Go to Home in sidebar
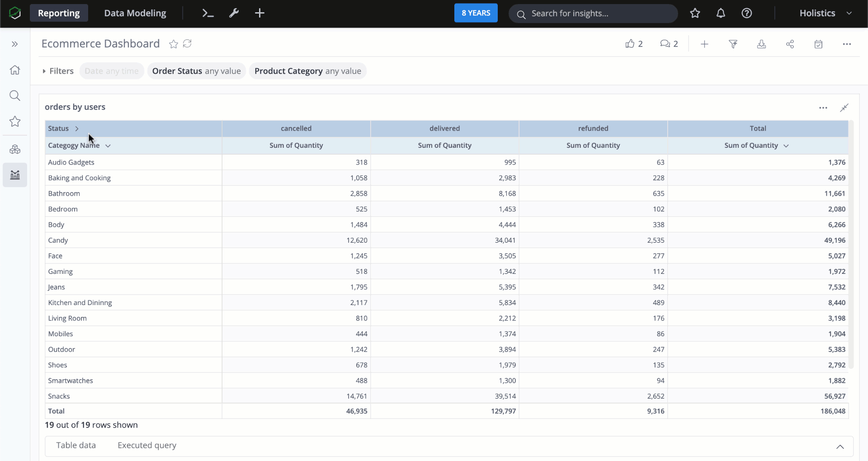This screenshot has height=461, width=868. [x=15, y=70]
